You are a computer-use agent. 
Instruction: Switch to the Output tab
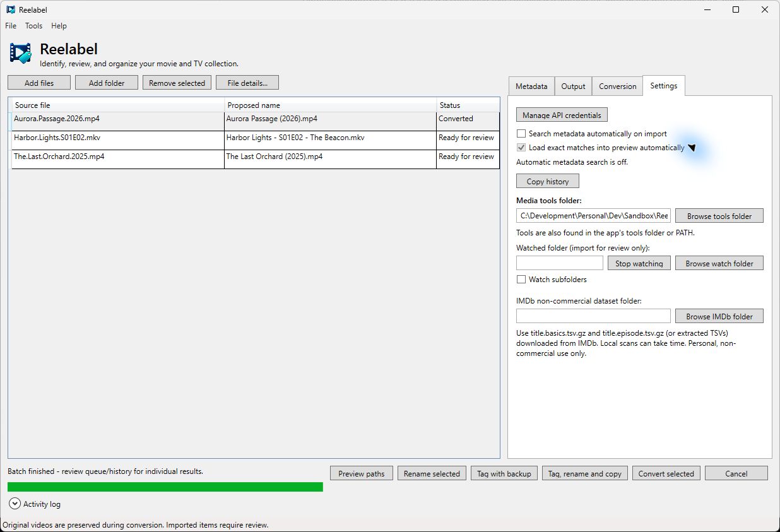(573, 86)
